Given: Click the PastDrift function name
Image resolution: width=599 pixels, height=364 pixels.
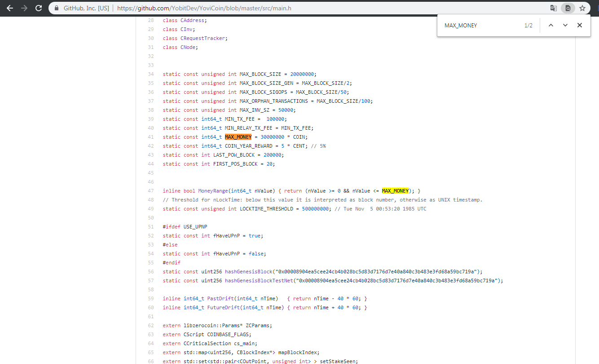Looking at the screenshot, I should (220, 298).
